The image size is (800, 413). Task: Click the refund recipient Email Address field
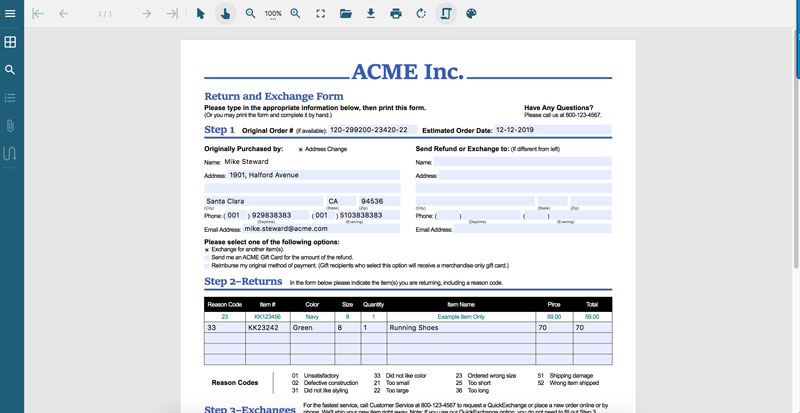[532, 229]
